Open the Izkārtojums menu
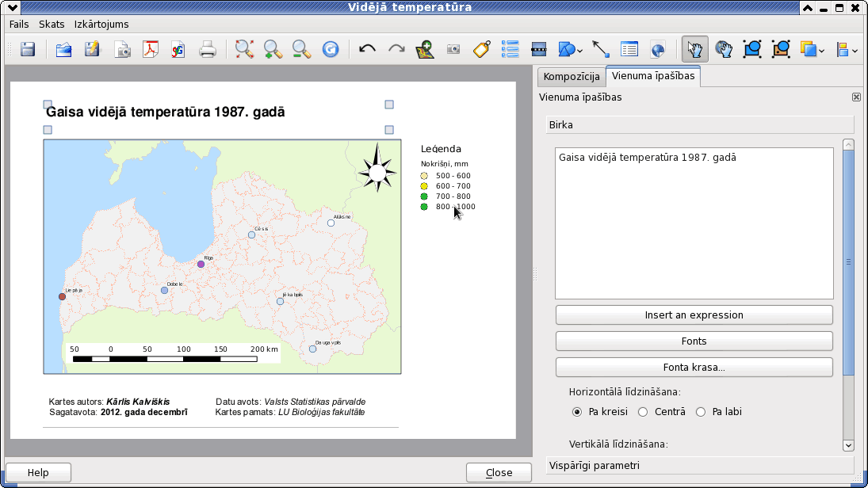 (101, 25)
